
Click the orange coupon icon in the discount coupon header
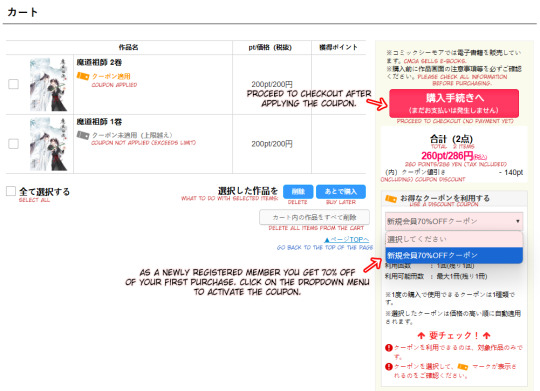click(x=391, y=199)
